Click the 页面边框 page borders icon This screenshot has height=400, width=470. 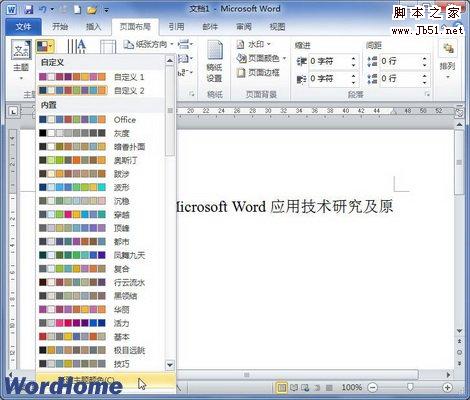tap(241, 73)
